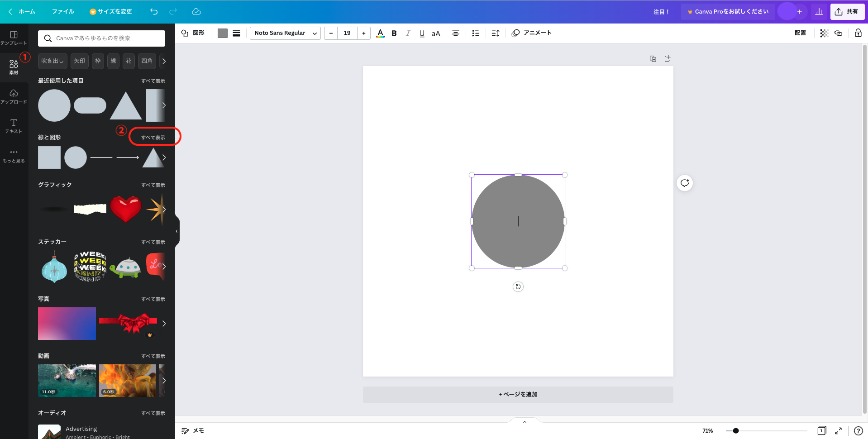Collapse the side panel with the chevron

tap(176, 231)
